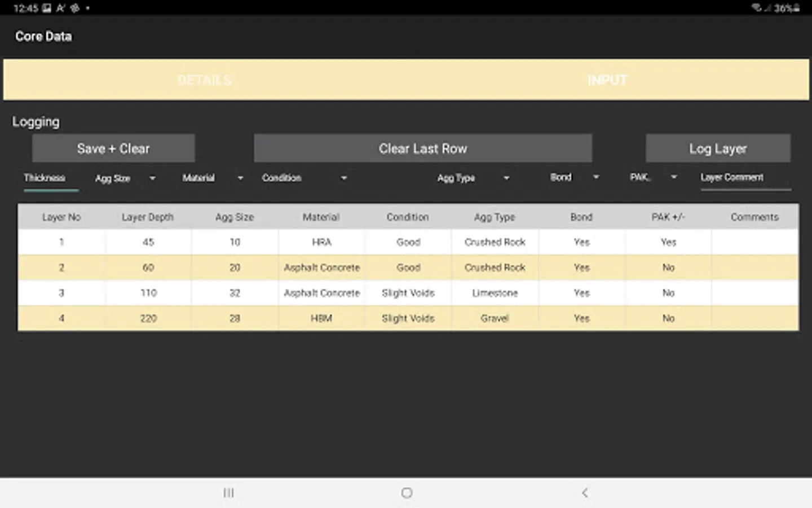
Task: Select the Comments column header
Action: pyautogui.click(x=754, y=217)
